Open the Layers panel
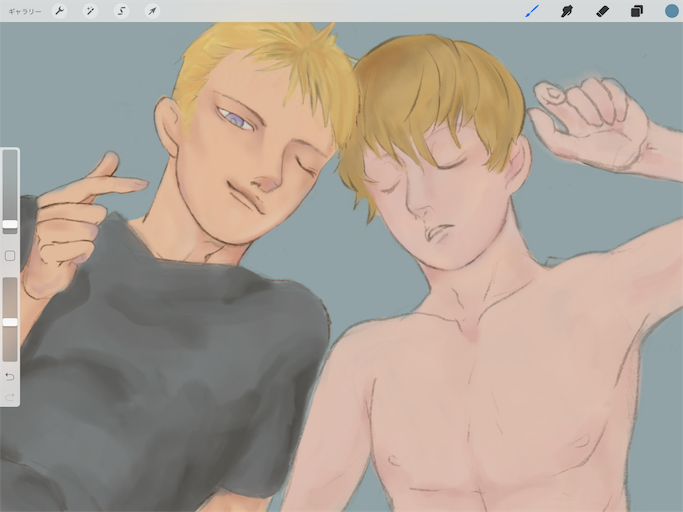 (x=637, y=11)
